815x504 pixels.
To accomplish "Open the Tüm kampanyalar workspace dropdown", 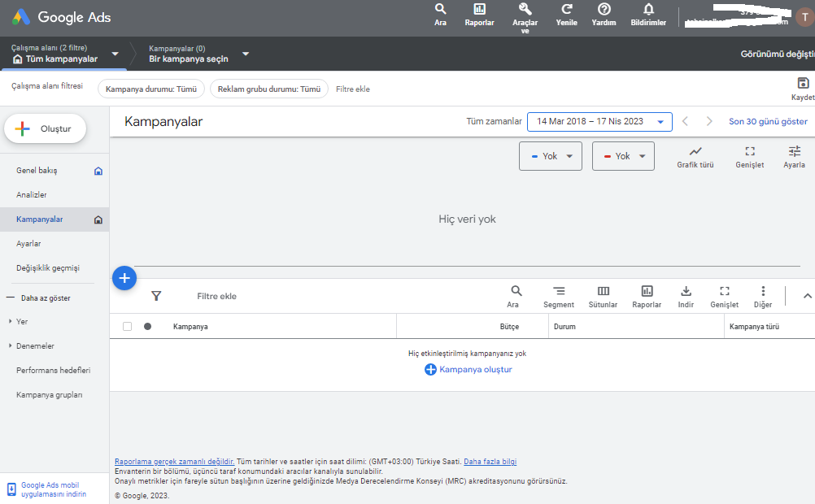I will coord(64,54).
